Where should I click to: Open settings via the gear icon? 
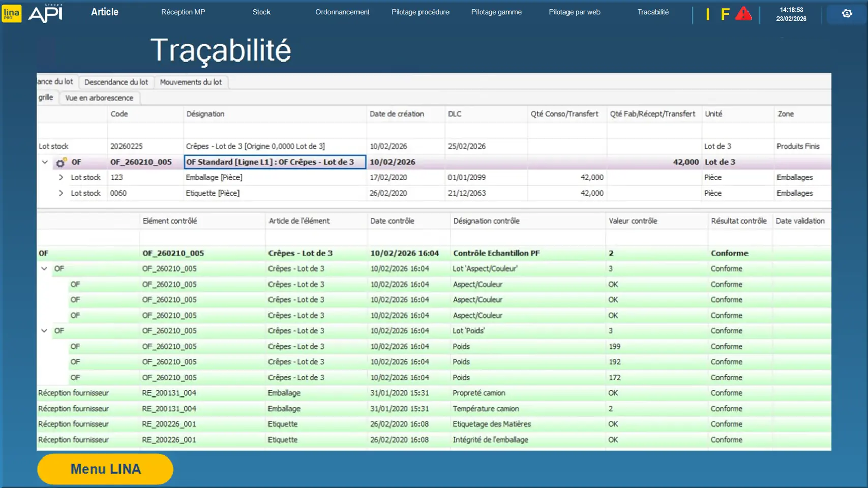[846, 14]
